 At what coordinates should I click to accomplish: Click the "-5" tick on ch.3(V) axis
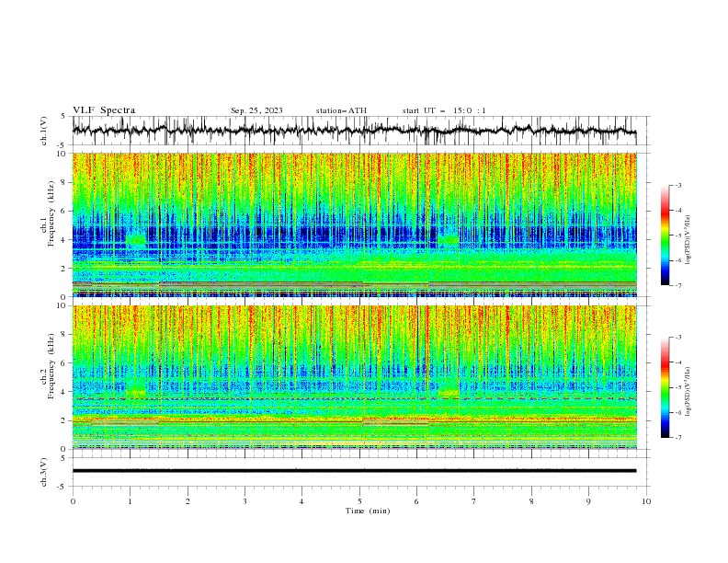pos(63,487)
